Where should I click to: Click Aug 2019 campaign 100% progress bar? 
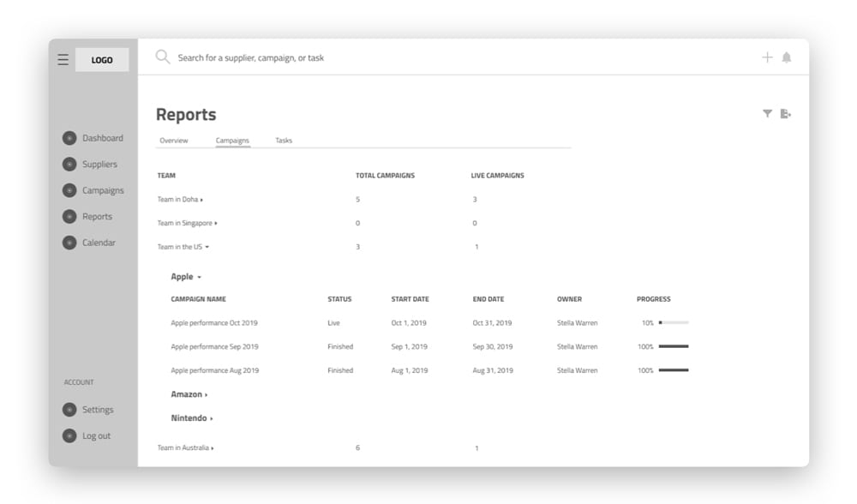[674, 370]
